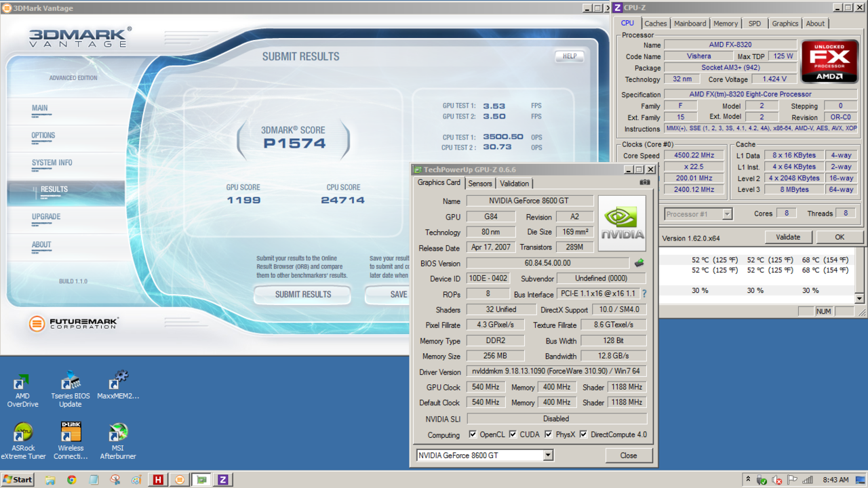This screenshot has height=488, width=868.
Task: Open ABOUT section in 3DMark
Action: click(41, 245)
